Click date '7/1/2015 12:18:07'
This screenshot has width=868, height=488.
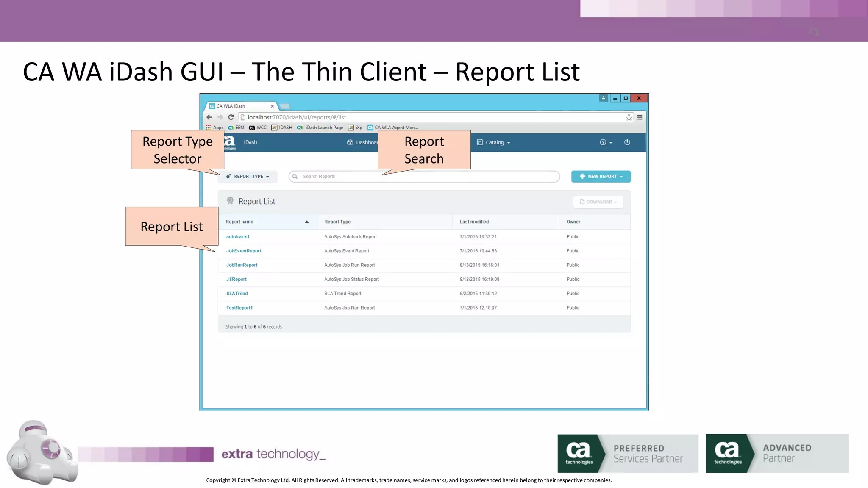click(x=479, y=308)
